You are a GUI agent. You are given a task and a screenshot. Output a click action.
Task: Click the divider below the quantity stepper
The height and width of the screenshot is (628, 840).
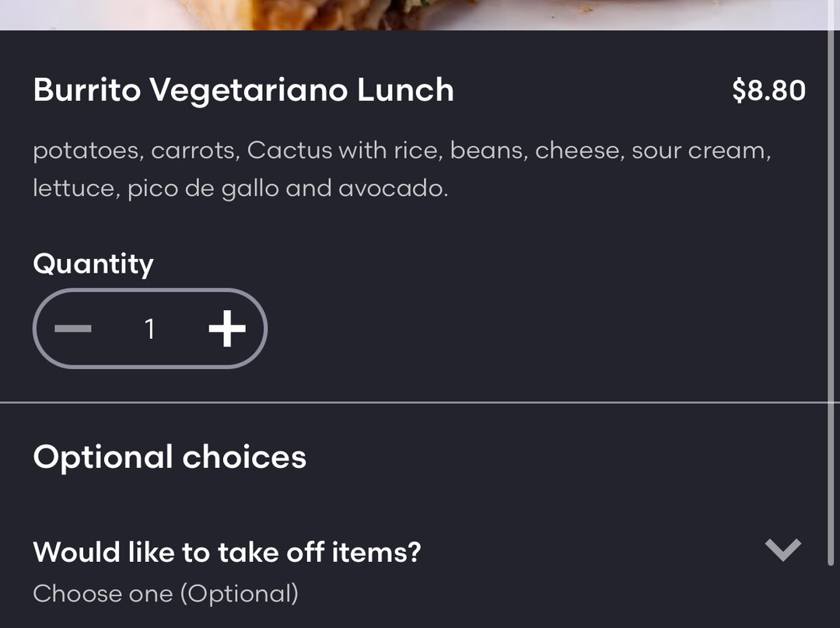(x=420, y=399)
